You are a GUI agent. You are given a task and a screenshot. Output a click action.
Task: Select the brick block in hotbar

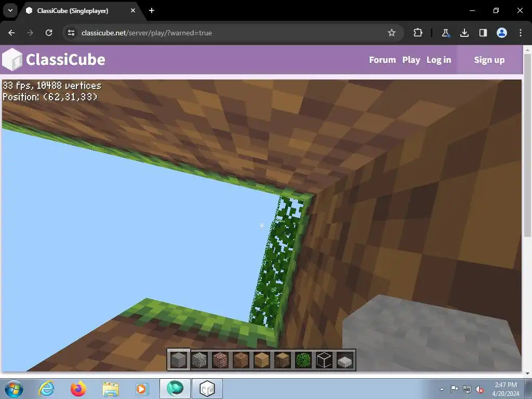click(220, 360)
